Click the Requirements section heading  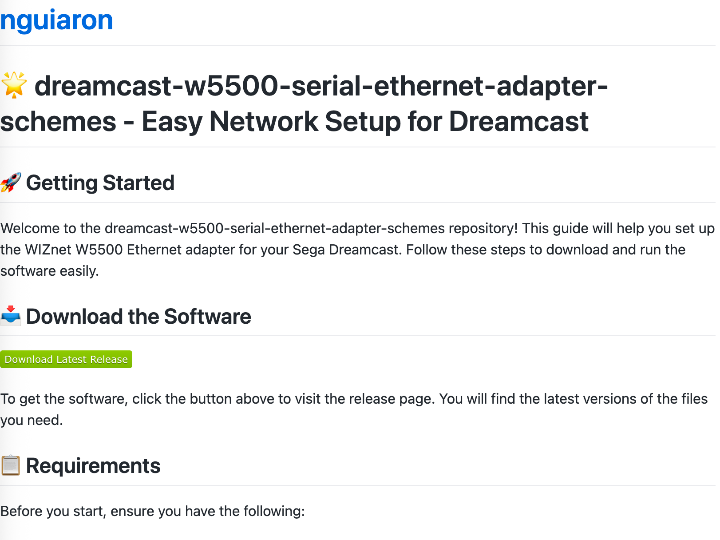pyautogui.click(x=93, y=466)
